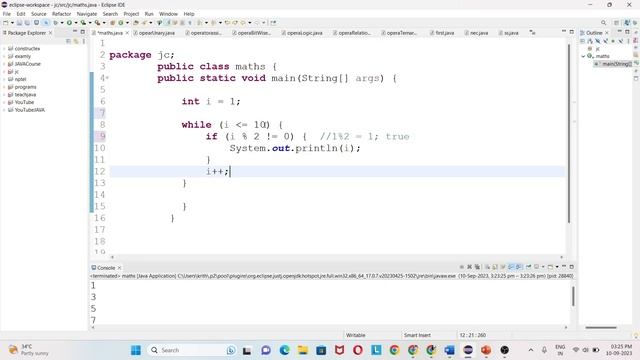Viewport: 640px width, 360px height.
Task: Show the hidden editor tabs list
Action: pos(532,32)
